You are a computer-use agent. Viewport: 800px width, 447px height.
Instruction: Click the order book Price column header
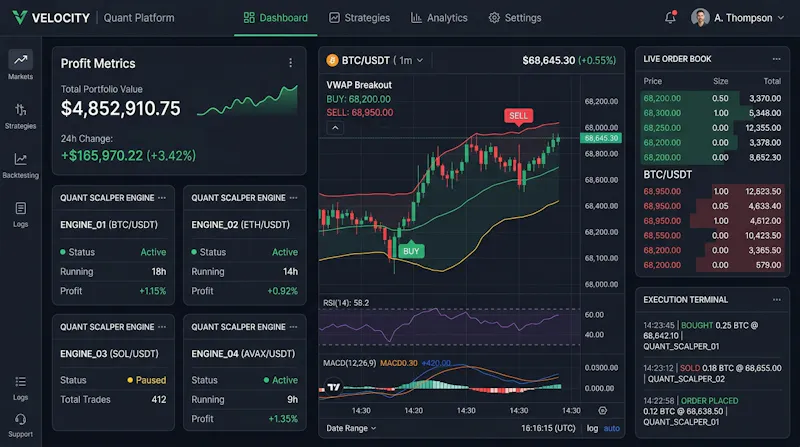pos(653,81)
